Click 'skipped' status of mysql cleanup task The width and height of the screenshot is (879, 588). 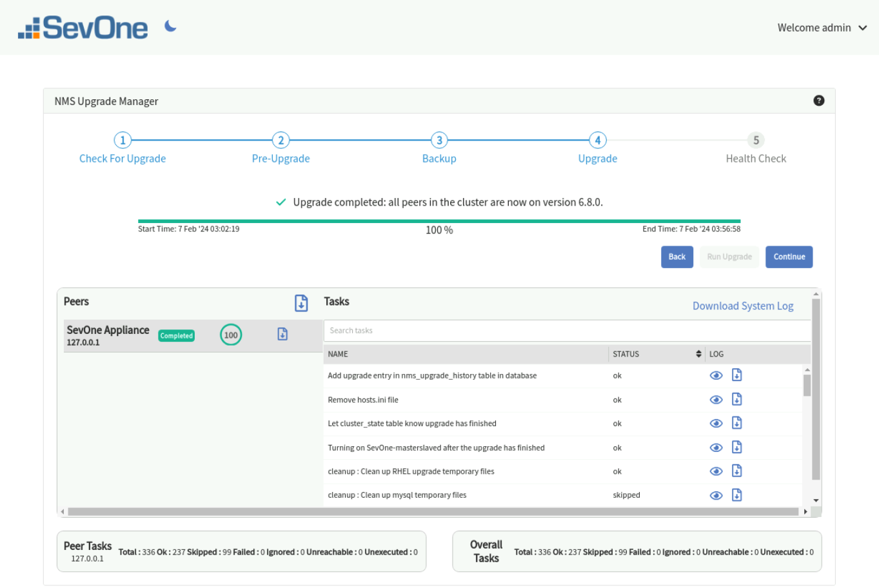[x=626, y=495]
